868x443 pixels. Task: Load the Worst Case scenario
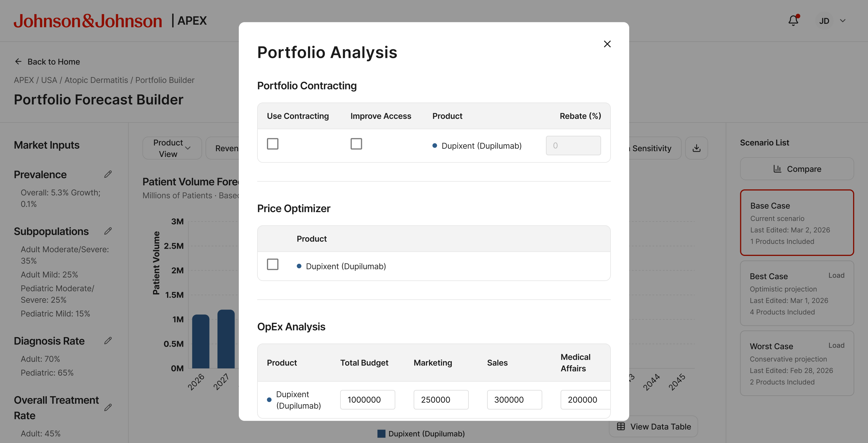pyautogui.click(x=836, y=345)
